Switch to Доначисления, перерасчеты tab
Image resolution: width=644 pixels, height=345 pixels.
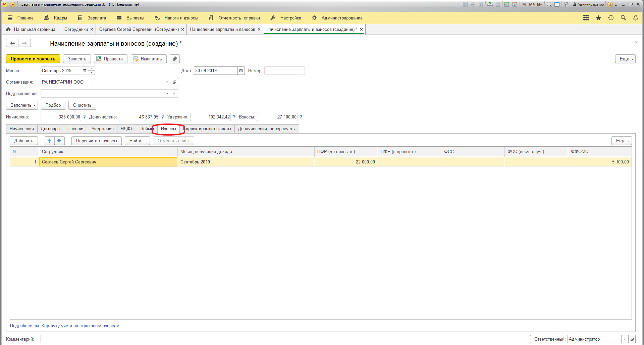(x=267, y=129)
